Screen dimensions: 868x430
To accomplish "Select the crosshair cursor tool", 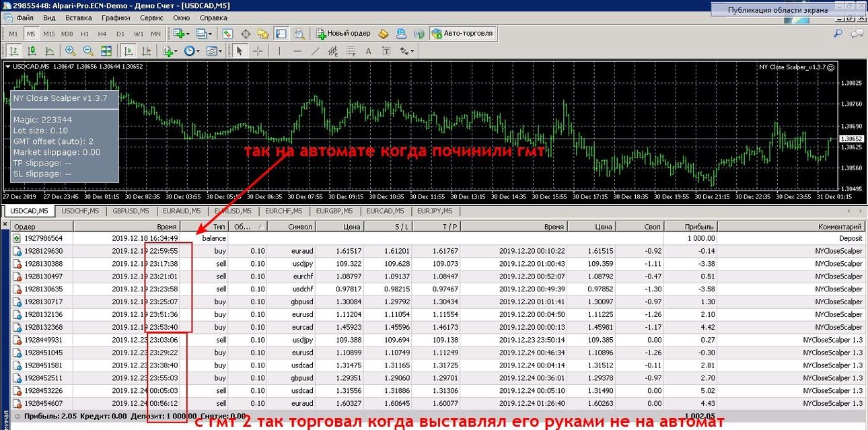I will point(258,50).
